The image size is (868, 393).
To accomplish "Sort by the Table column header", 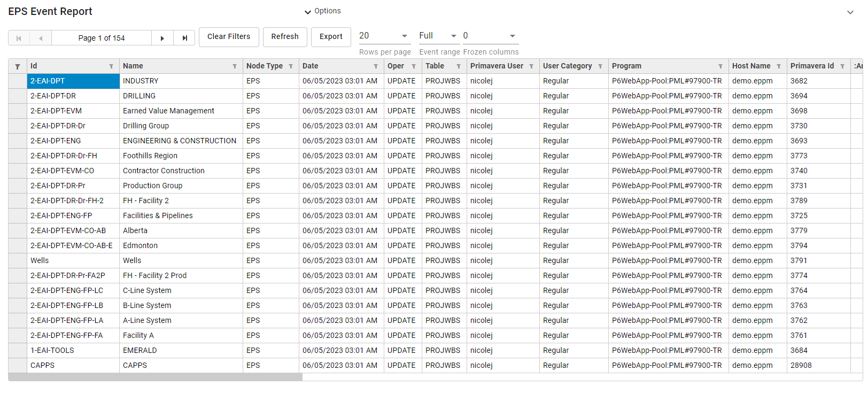I will (435, 66).
